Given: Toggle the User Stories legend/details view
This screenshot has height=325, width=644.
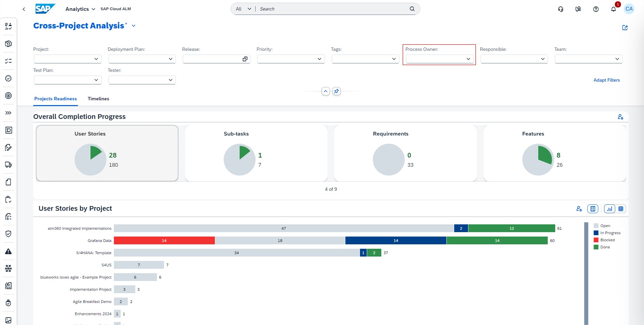Looking at the screenshot, I should (592, 209).
